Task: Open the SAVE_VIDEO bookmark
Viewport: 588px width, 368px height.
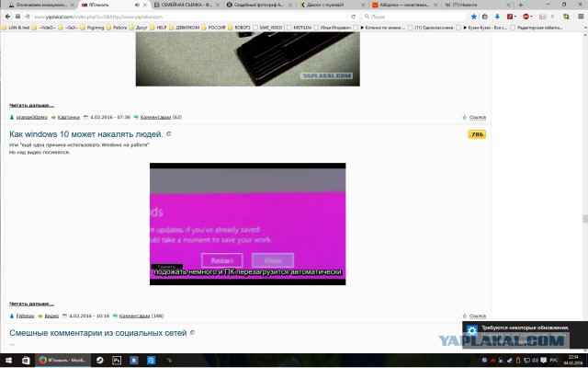Action: 267,28
